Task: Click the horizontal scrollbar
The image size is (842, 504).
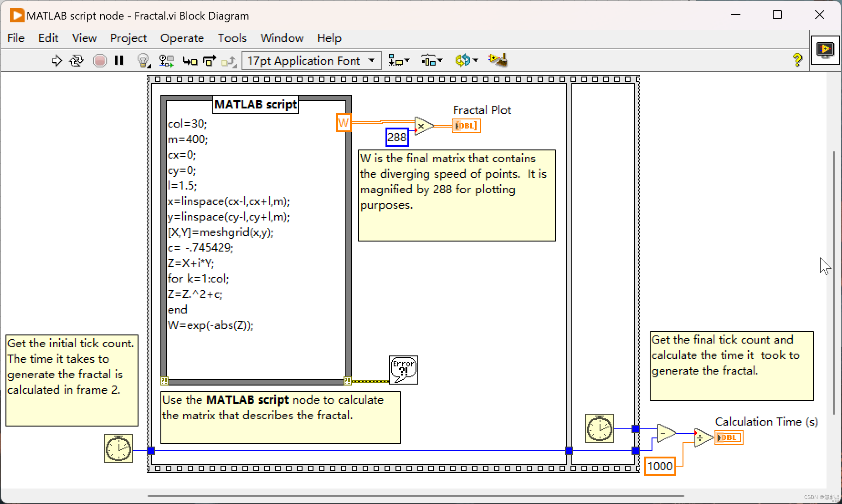Action: [416, 495]
